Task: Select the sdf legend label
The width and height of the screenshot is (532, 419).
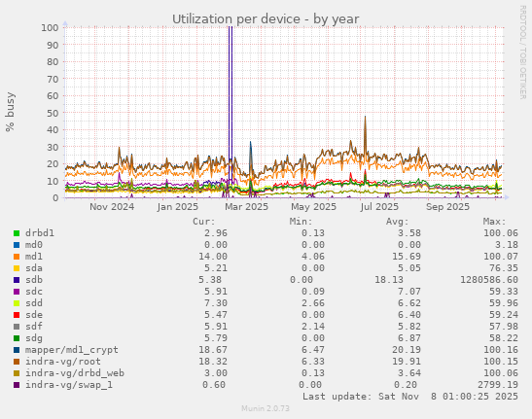Action: [x=34, y=326]
